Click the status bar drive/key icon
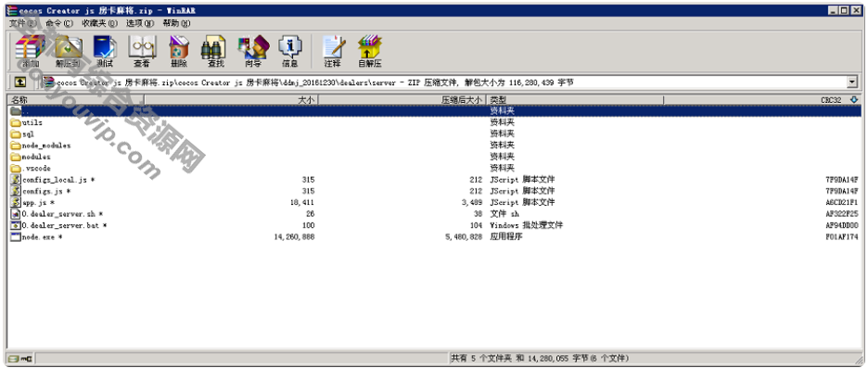The width and height of the screenshot is (868, 368). 19,359
